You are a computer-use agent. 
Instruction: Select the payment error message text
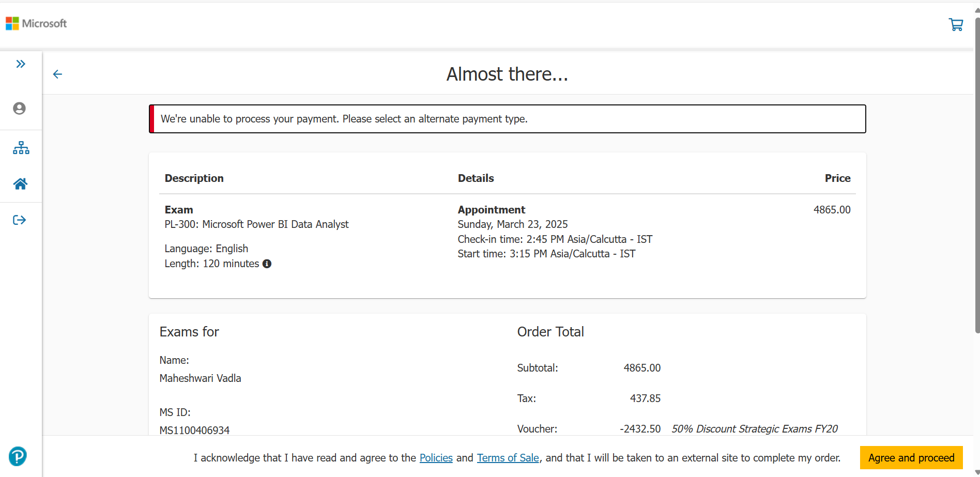click(x=344, y=119)
